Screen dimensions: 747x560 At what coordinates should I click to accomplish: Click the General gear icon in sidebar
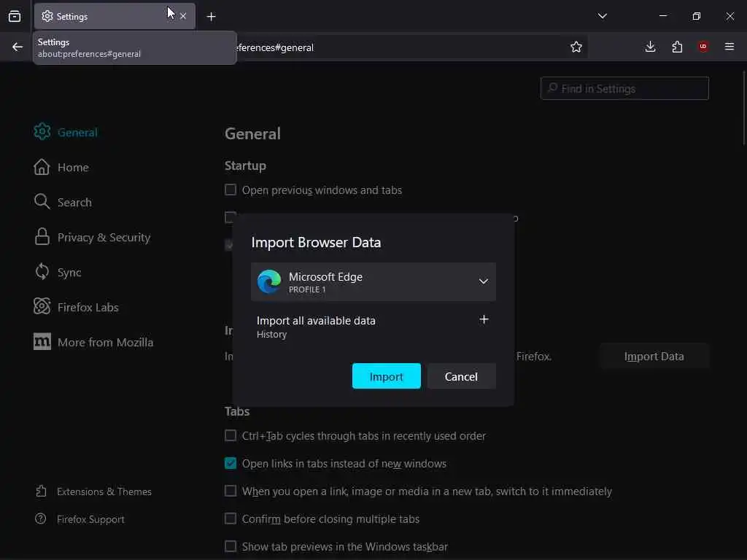click(x=42, y=132)
